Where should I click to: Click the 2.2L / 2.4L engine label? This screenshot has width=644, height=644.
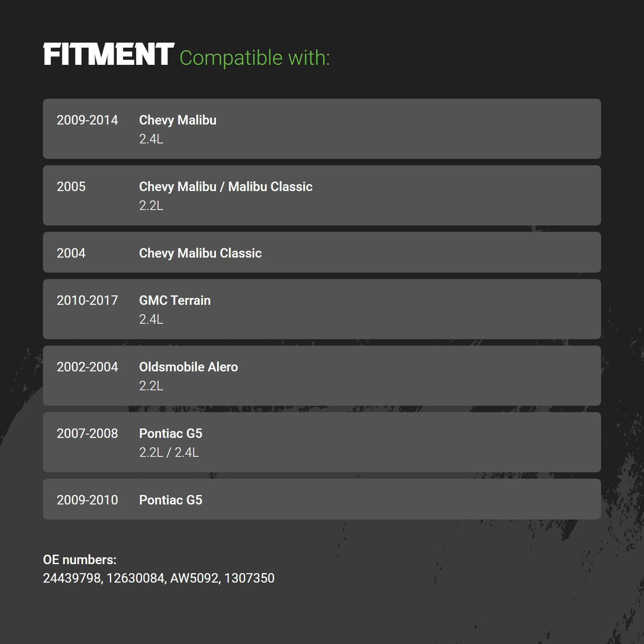pyautogui.click(x=169, y=453)
